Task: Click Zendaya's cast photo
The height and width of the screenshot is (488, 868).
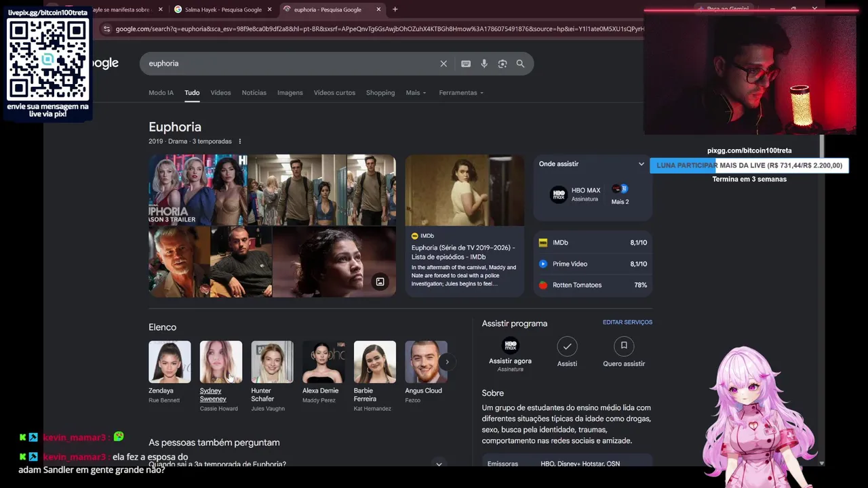Action: pos(170,362)
